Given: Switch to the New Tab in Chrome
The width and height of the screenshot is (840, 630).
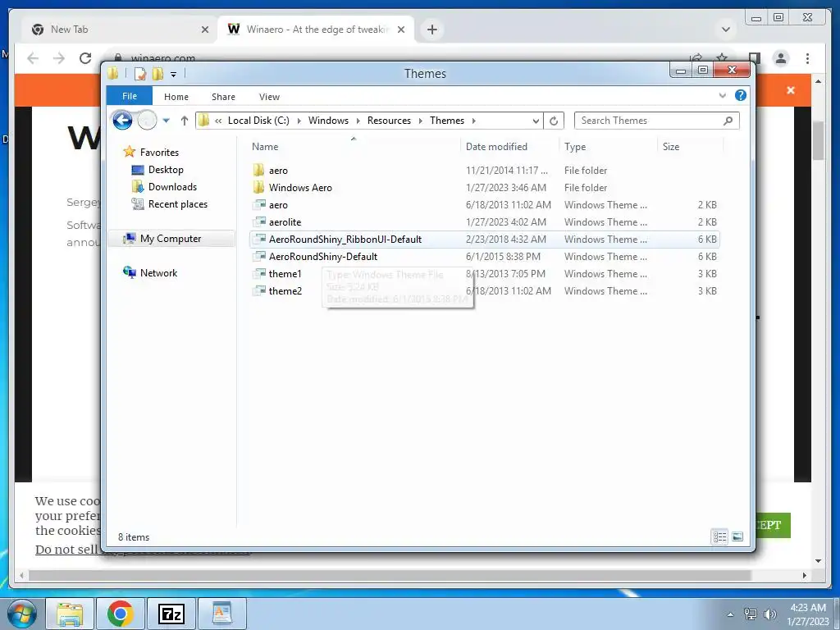Looking at the screenshot, I should (x=119, y=30).
